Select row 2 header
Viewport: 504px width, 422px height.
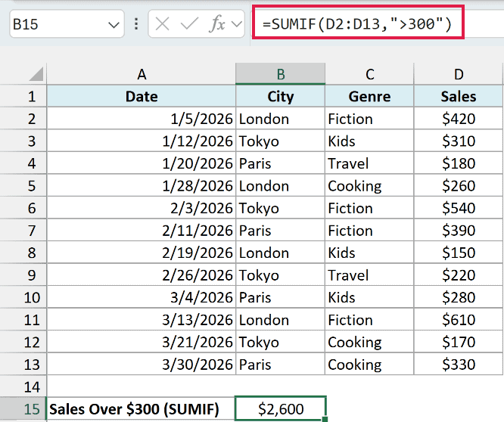coord(23,119)
